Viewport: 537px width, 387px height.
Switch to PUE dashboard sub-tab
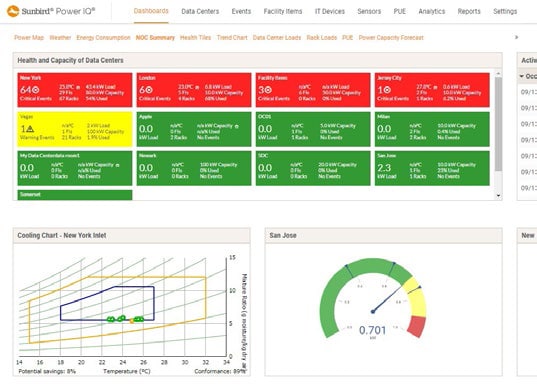[x=347, y=38]
